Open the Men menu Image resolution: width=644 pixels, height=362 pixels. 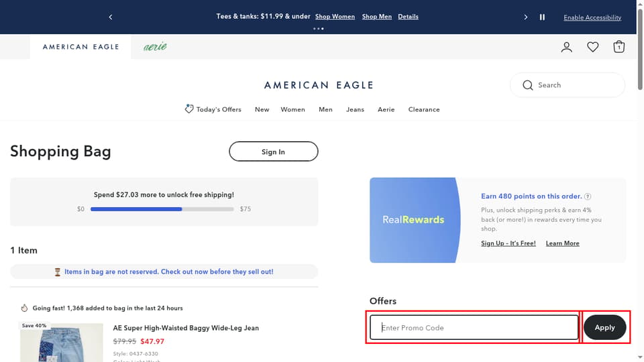[326, 109]
